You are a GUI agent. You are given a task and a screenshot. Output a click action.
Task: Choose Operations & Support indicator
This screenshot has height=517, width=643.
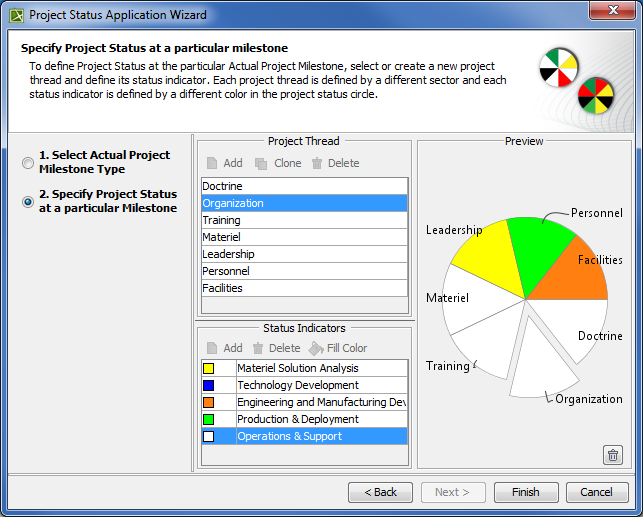pos(322,436)
